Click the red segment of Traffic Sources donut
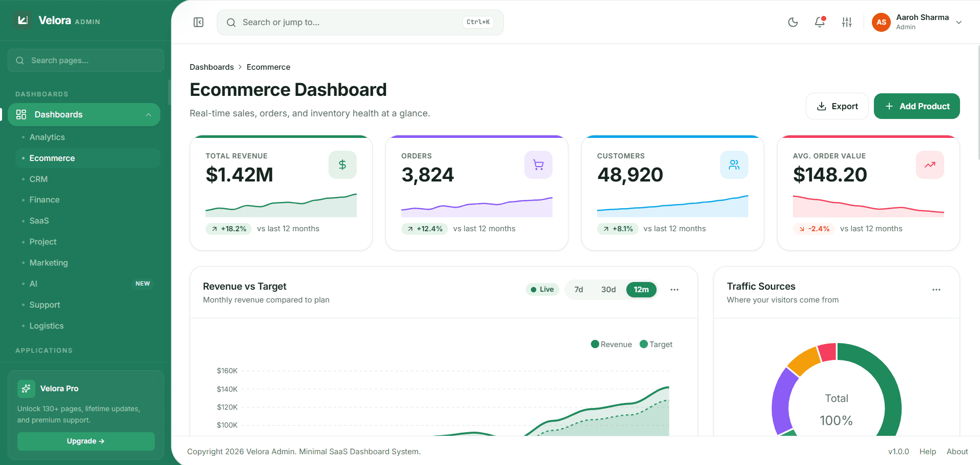 tap(827, 353)
